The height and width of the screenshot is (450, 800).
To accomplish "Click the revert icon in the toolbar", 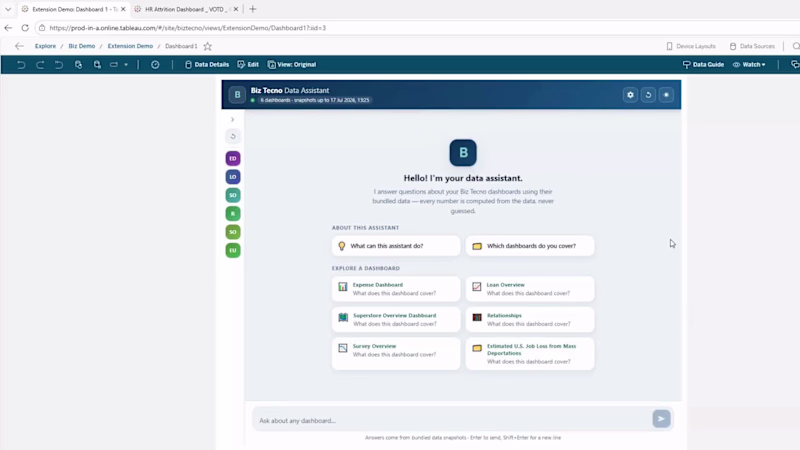I will (59, 65).
